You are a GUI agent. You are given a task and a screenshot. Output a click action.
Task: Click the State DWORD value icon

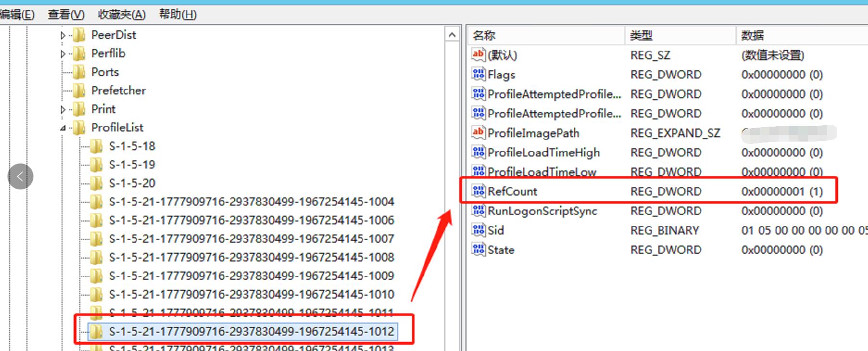[478, 249]
